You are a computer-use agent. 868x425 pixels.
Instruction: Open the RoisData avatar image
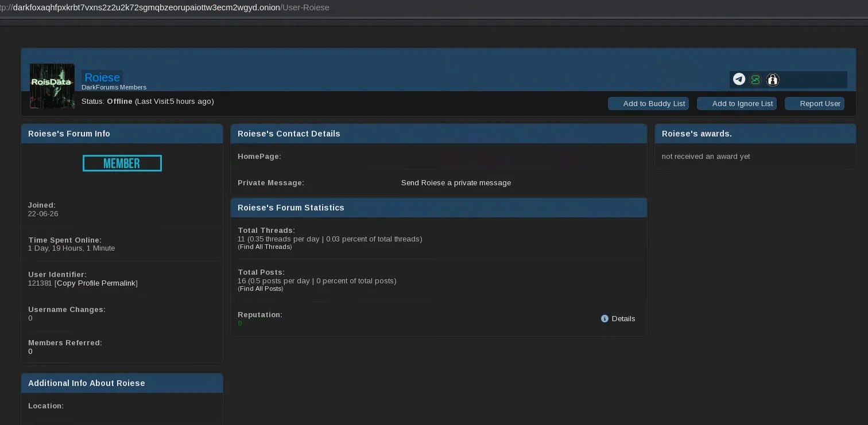point(52,86)
